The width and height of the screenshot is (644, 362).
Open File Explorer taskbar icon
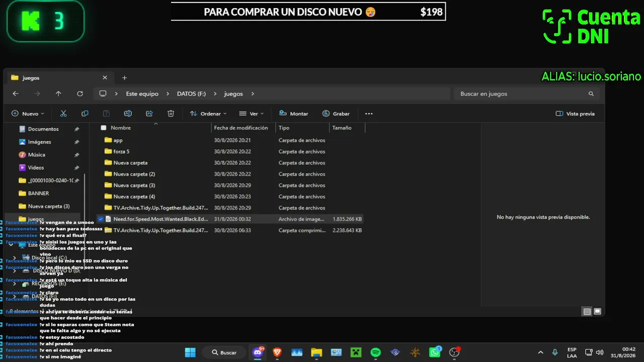tap(316, 352)
